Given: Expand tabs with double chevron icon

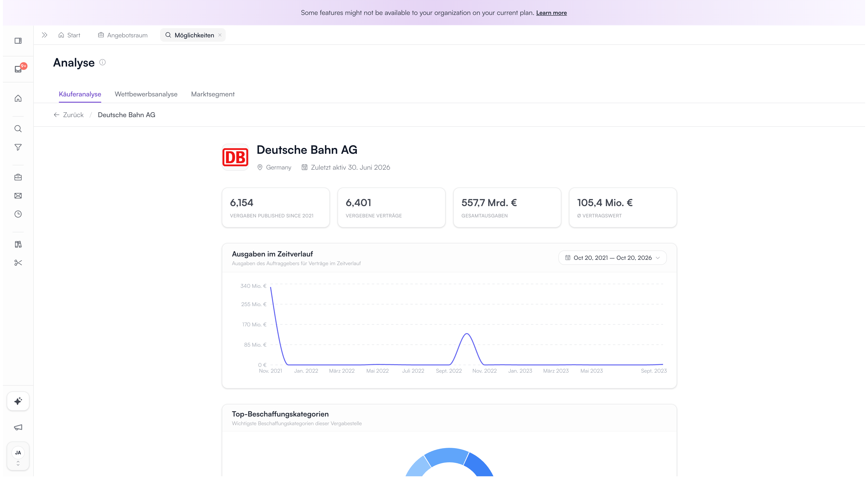Looking at the screenshot, I should 44,35.
